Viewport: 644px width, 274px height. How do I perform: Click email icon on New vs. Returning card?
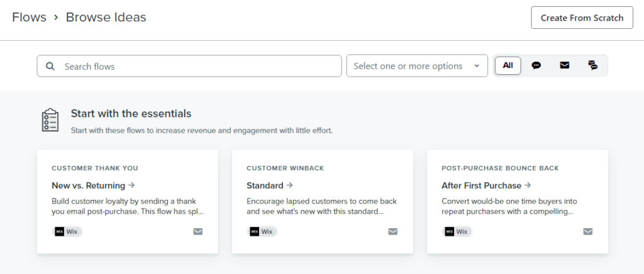click(x=198, y=231)
